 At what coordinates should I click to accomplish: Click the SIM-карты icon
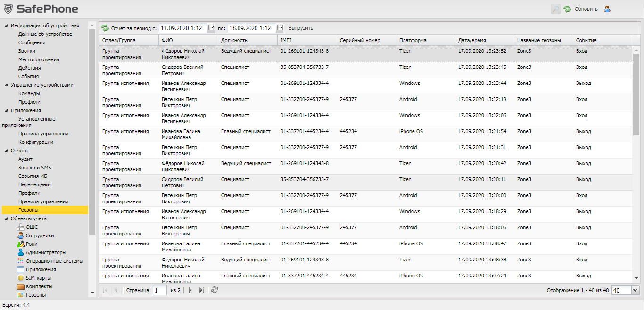(20, 278)
